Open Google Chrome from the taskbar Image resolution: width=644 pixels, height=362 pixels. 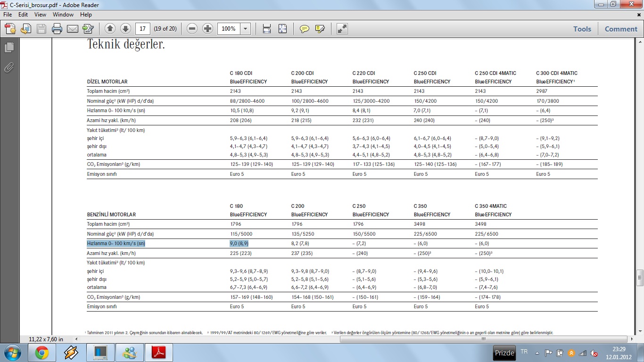(x=41, y=352)
